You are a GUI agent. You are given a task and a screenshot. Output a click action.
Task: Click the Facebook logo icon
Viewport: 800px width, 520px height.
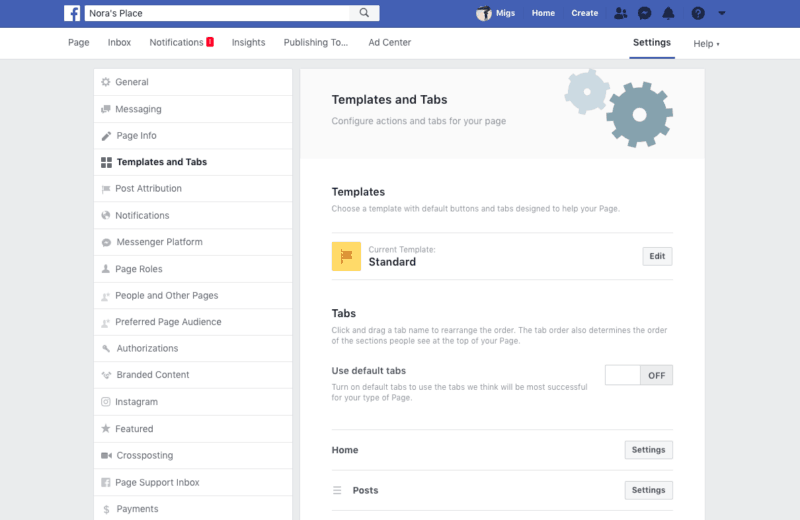coord(72,13)
